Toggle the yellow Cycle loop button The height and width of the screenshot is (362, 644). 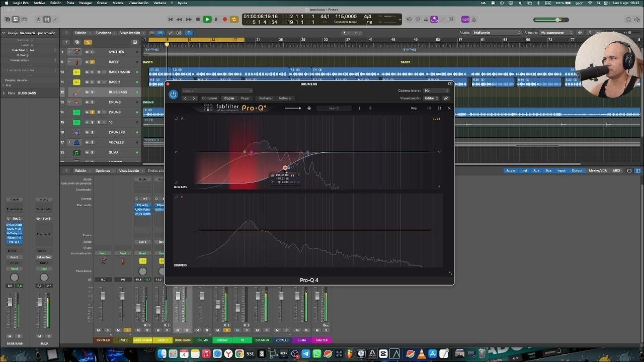pyautogui.click(x=234, y=20)
